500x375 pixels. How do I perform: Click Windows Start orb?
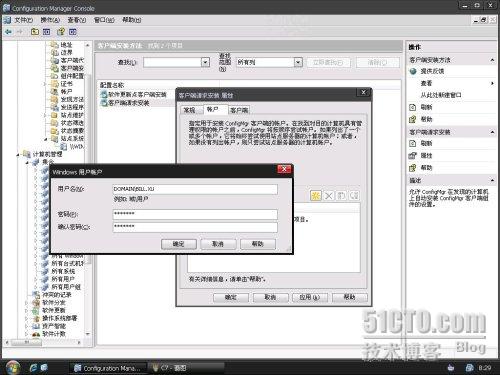click(x=13, y=368)
